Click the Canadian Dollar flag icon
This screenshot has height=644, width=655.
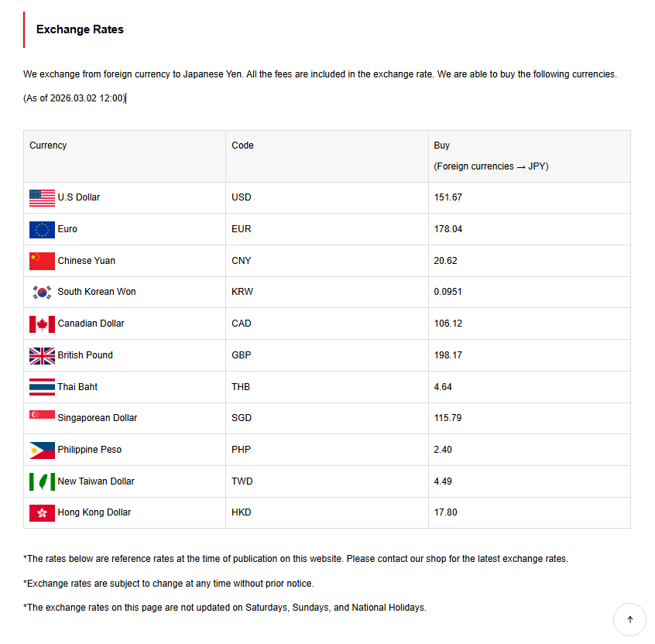[x=42, y=324]
